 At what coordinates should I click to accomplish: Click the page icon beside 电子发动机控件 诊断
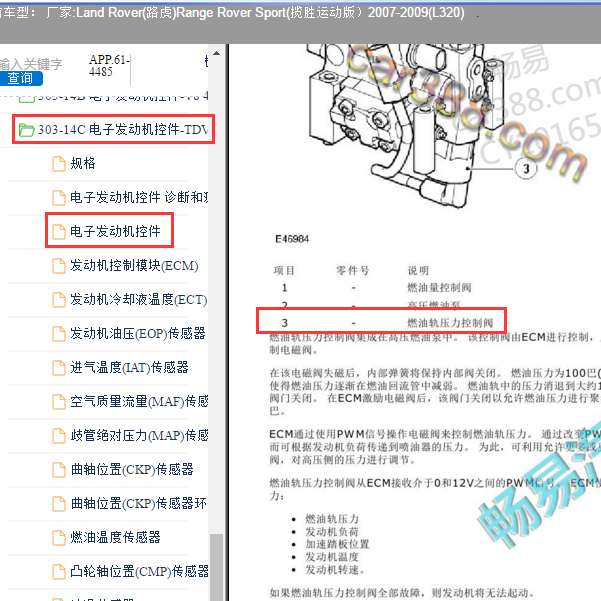point(59,198)
